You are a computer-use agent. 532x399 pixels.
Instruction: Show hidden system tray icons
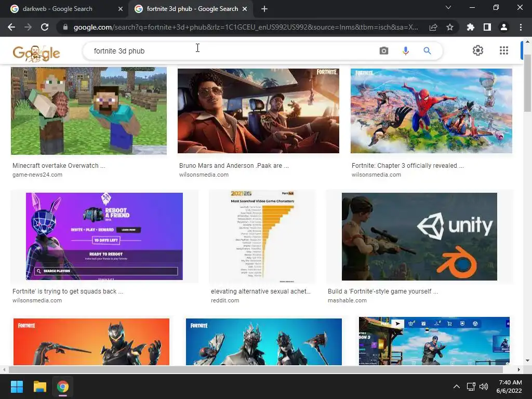(457, 387)
